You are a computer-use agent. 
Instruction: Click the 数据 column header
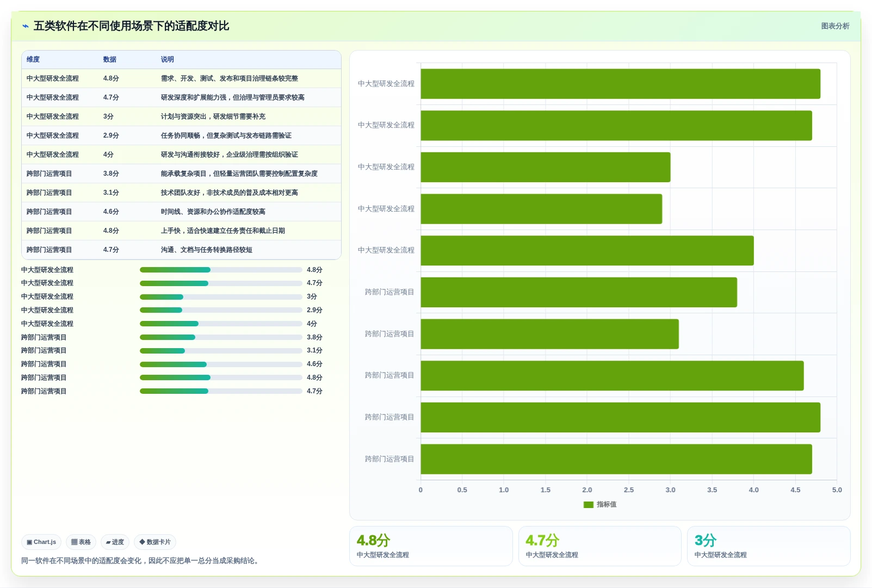110,59
